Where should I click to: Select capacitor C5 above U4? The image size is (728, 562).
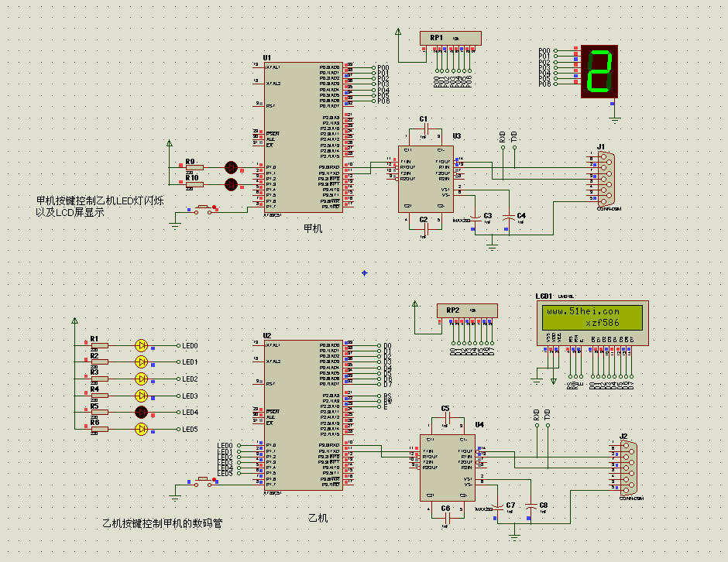click(x=447, y=418)
